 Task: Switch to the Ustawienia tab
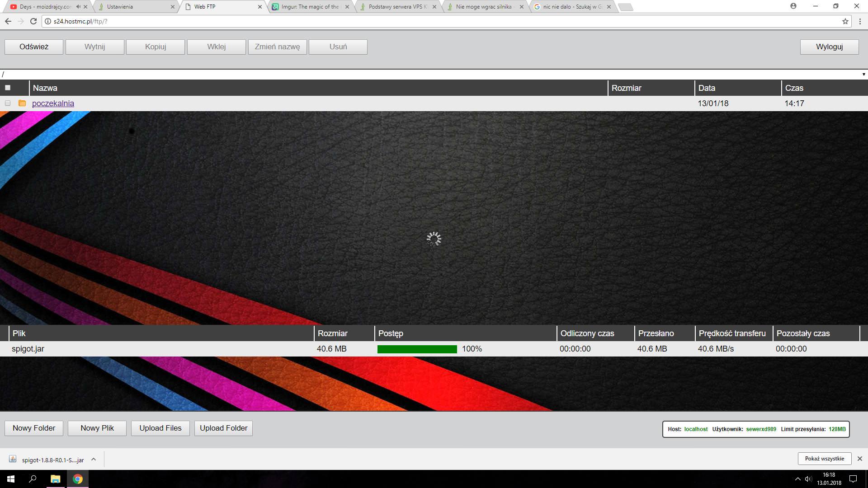click(x=136, y=7)
